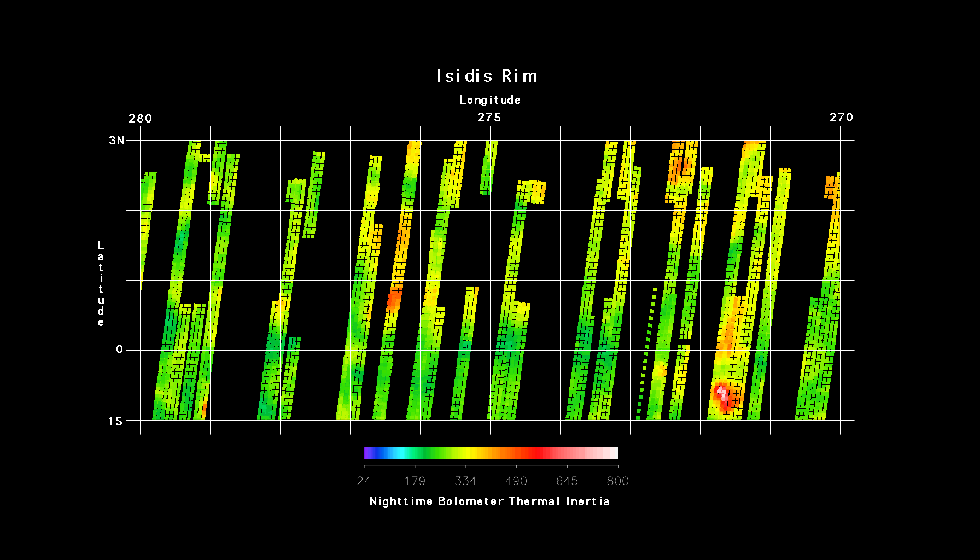Click the 490 colorbar scale value
The height and width of the screenshot is (560, 980).
coord(516,481)
